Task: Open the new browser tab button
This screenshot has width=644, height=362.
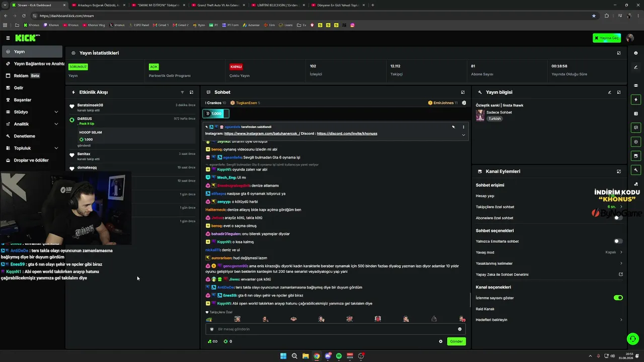Action: coord(372,5)
